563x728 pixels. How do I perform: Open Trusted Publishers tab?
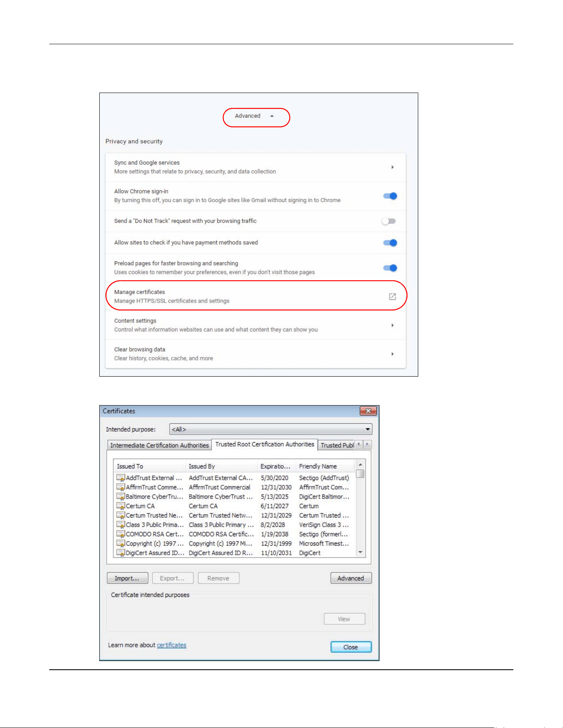337,445
